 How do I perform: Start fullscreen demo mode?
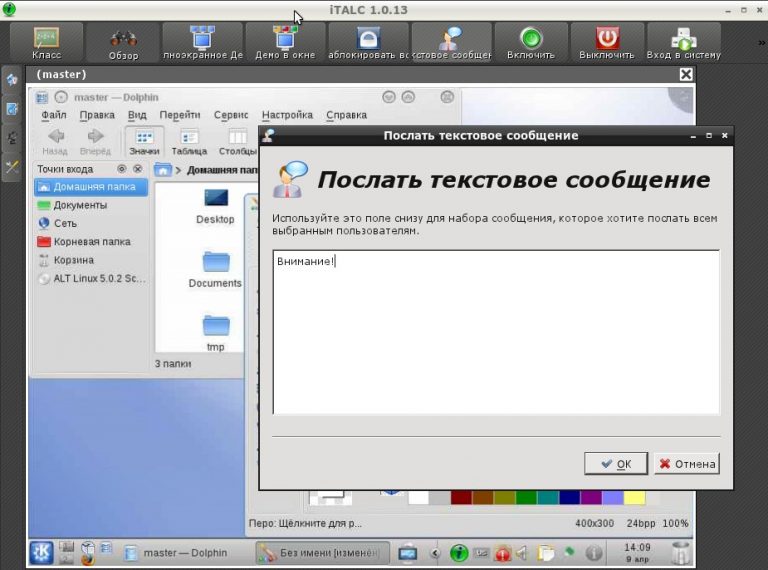click(202, 43)
